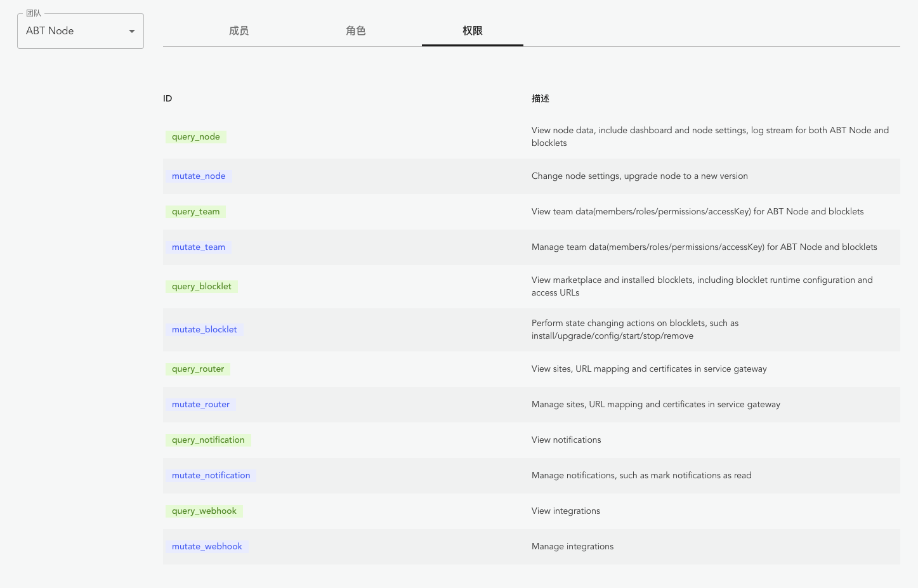Click the query_notification permission tag

[208, 440]
